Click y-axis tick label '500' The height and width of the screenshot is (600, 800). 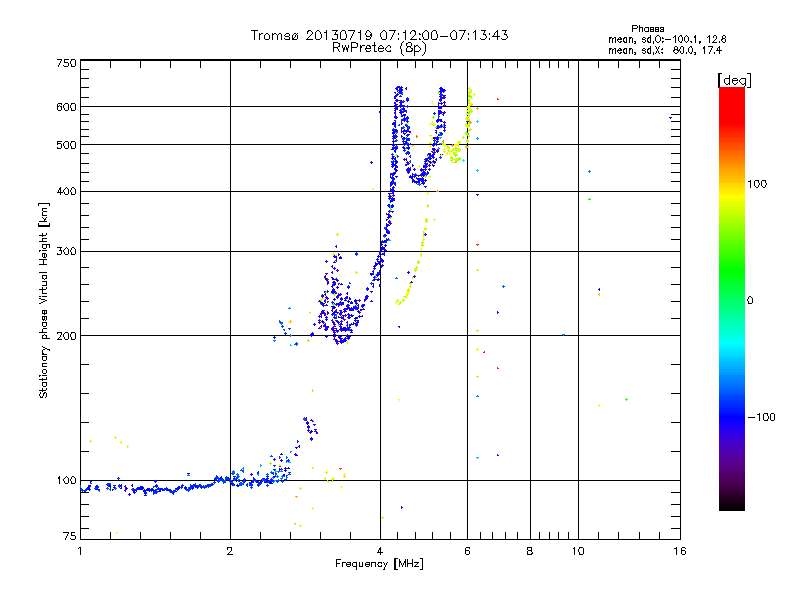[66, 145]
